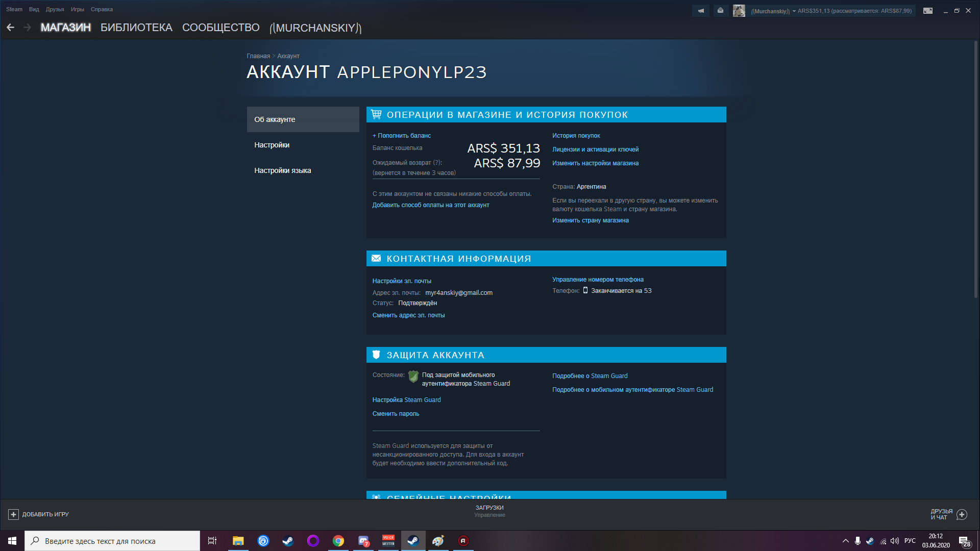Open the Steam menu

pyautogui.click(x=14, y=9)
